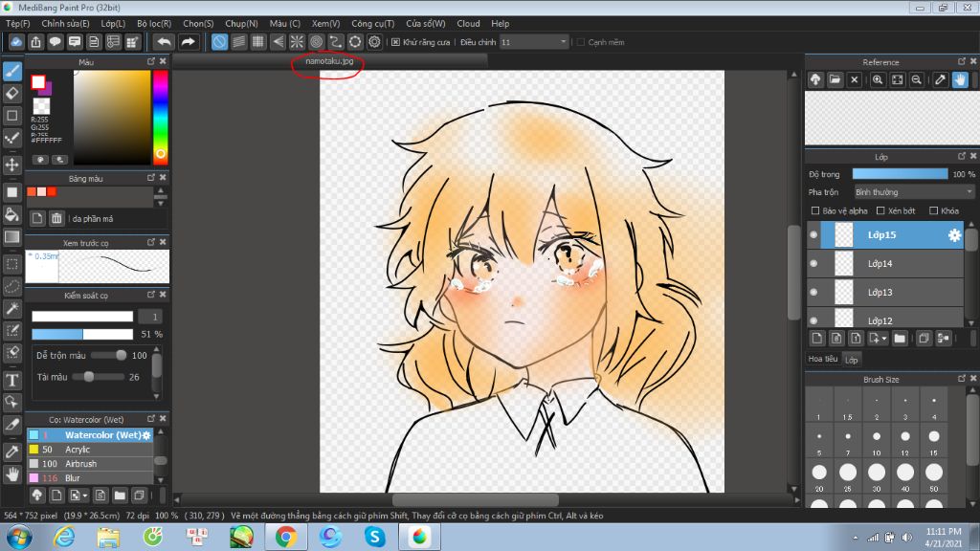Enable vanishing point snap guide

[x=278, y=42]
